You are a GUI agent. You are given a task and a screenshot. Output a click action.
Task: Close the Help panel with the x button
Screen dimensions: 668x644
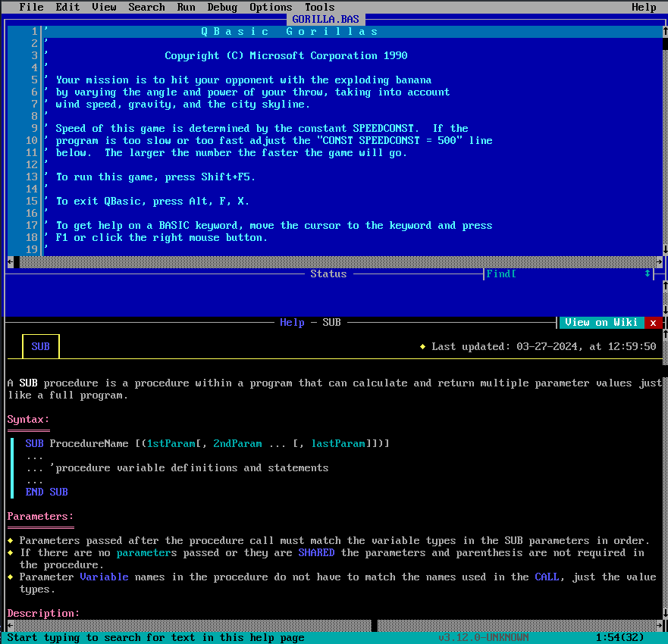(x=653, y=323)
